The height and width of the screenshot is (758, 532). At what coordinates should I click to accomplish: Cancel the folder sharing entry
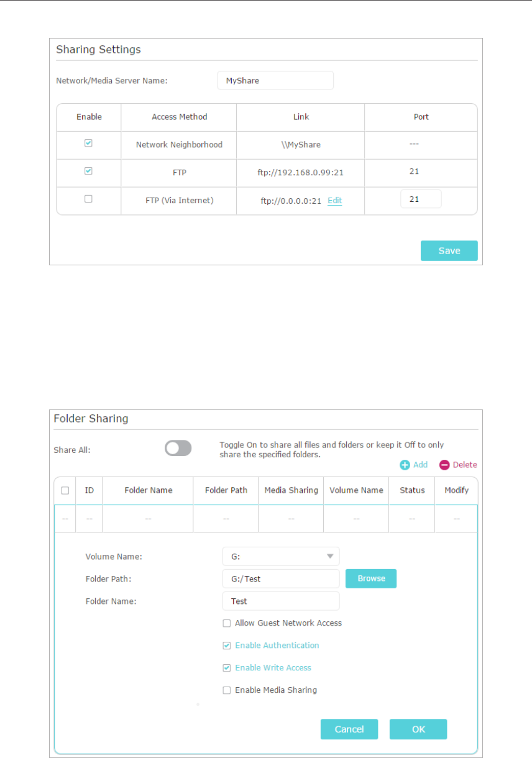click(349, 729)
